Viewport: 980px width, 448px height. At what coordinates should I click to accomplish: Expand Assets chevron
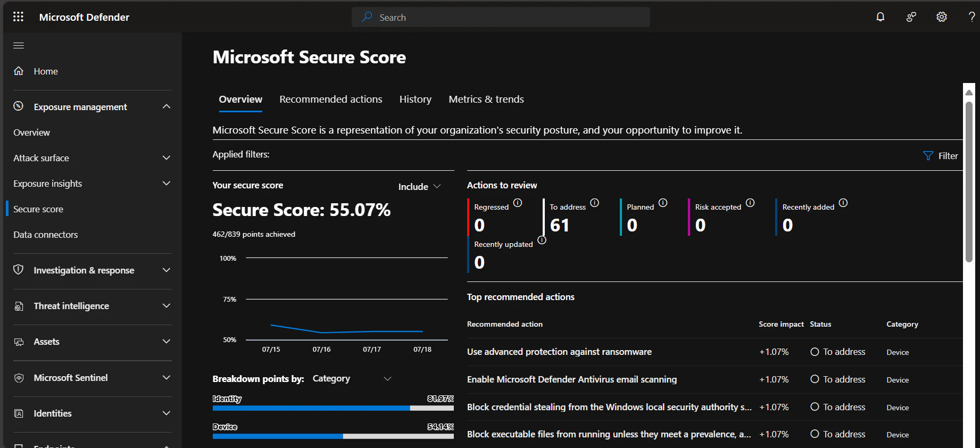coord(167,341)
